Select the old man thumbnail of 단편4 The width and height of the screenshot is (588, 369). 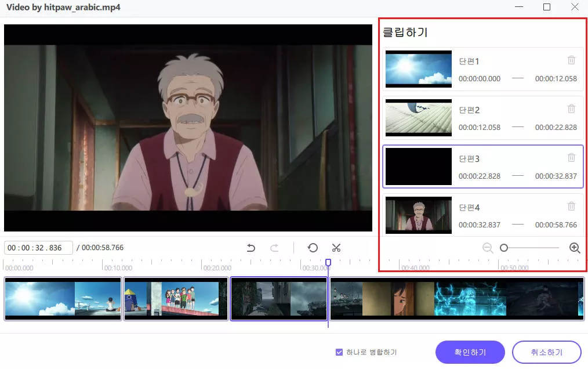(x=419, y=215)
